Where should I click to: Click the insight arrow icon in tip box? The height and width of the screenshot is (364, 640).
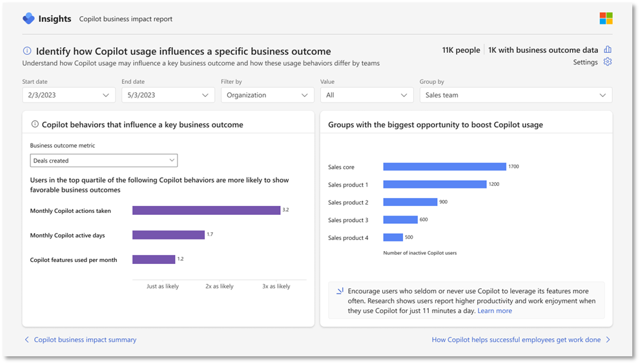340,291
